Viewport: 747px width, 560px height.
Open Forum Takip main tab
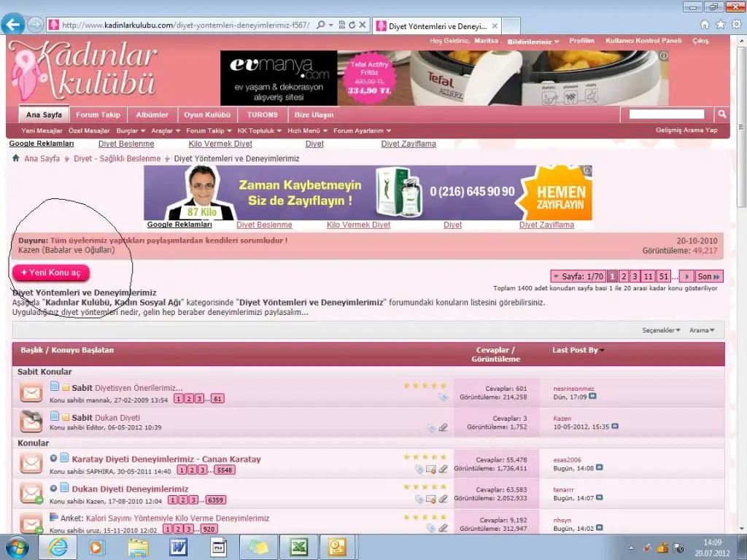click(98, 114)
